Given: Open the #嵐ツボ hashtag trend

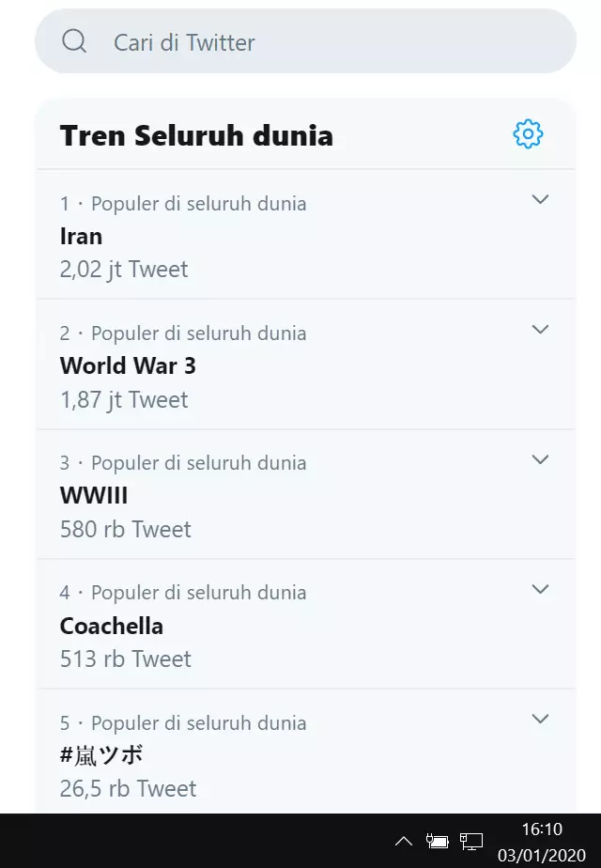Looking at the screenshot, I should (101, 755).
